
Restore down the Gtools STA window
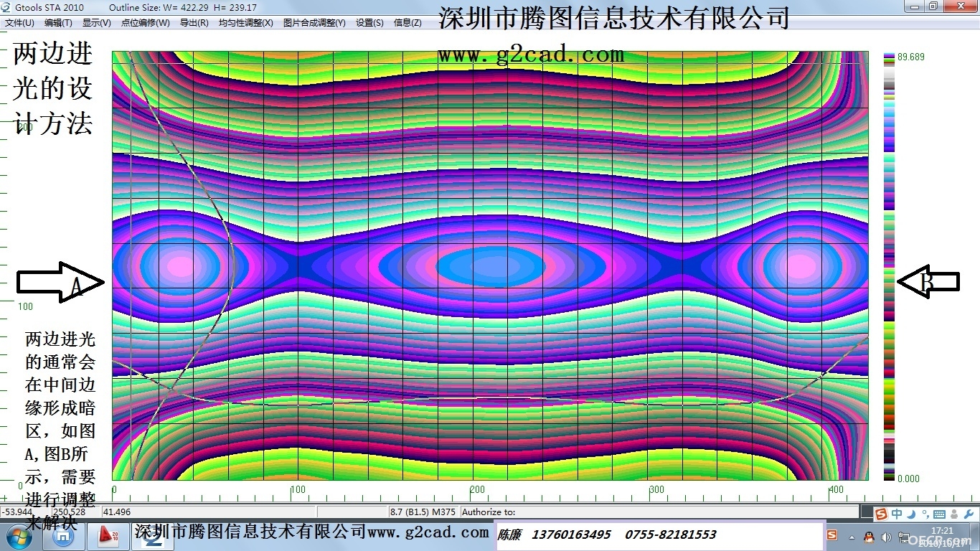point(933,6)
